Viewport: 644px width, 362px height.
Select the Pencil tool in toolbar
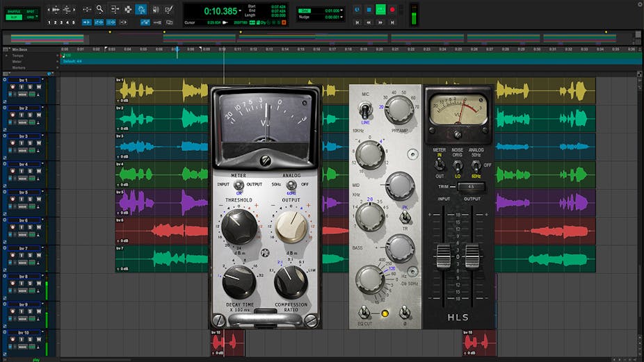(168, 10)
